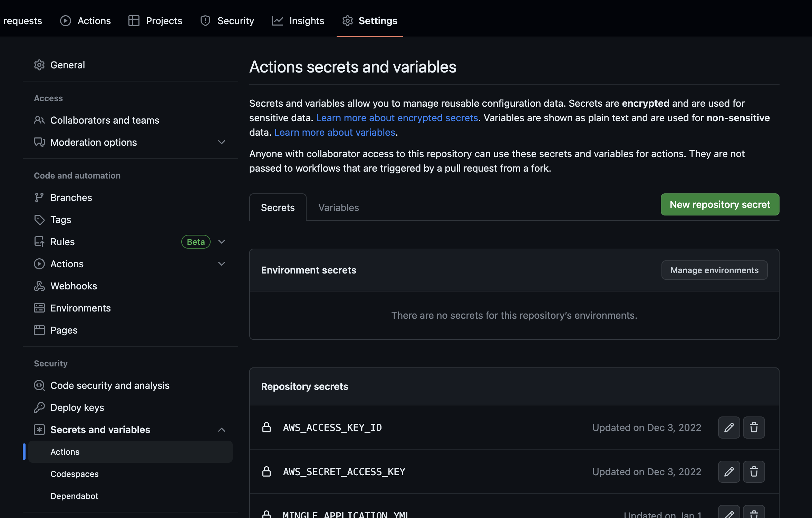Click the New repository secret button
This screenshot has width=812, height=518.
pyautogui.click(x=719, y=204)
